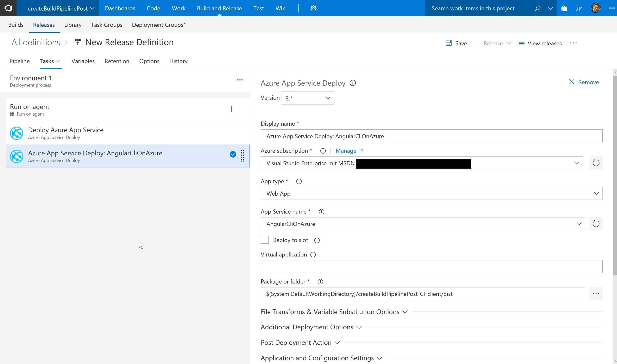Expand the Azure subscription dropdown
The width and height of the screenshot is (617, 364).
(577, 163)
